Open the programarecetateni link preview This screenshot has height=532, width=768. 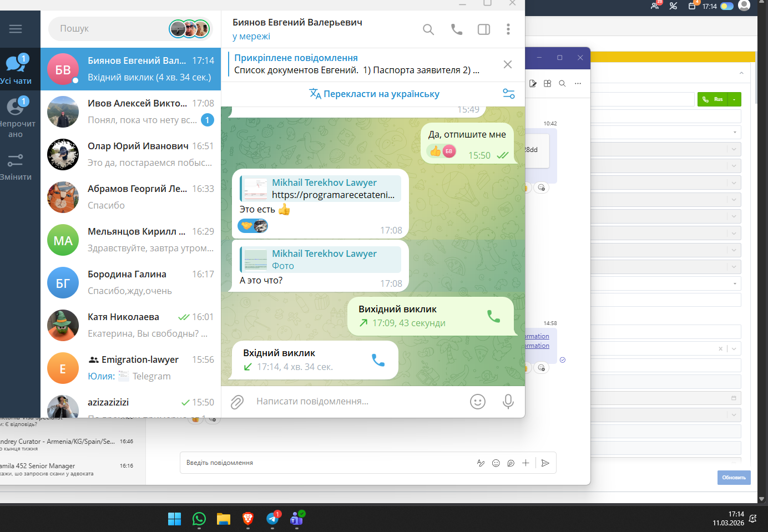tap(321, 189)
